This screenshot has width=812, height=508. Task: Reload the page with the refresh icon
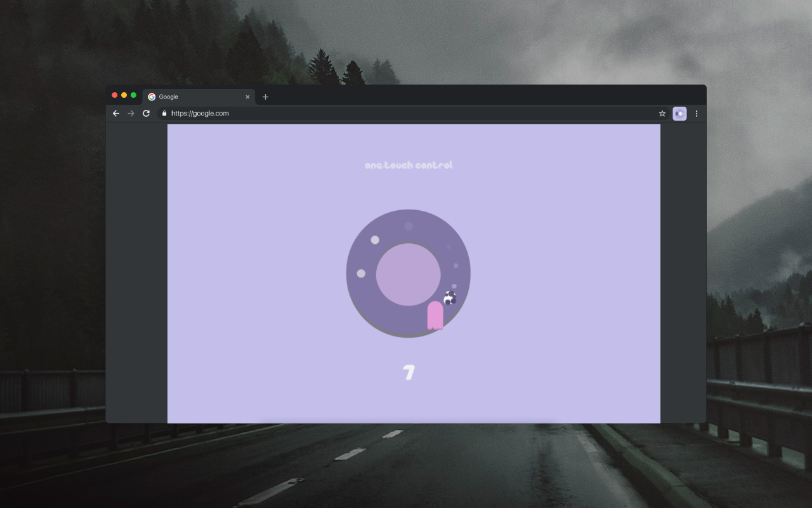146,114
